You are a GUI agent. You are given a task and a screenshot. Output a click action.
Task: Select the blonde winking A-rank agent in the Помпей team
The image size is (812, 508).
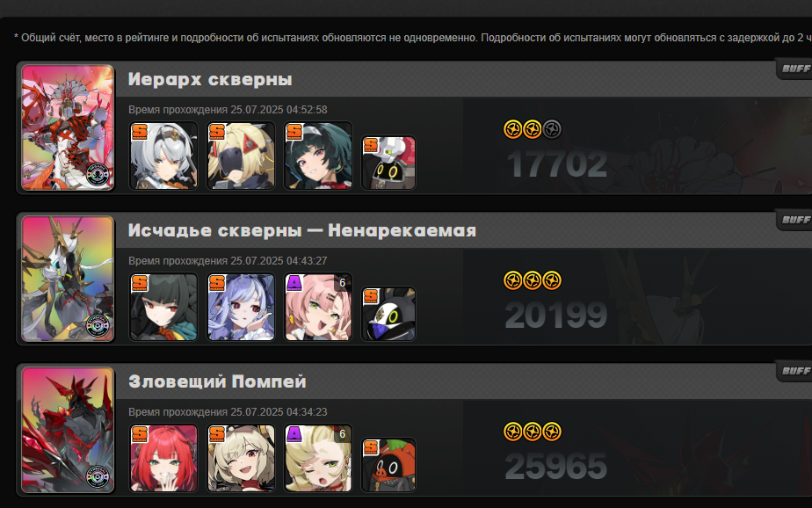(x=318, y=458)
